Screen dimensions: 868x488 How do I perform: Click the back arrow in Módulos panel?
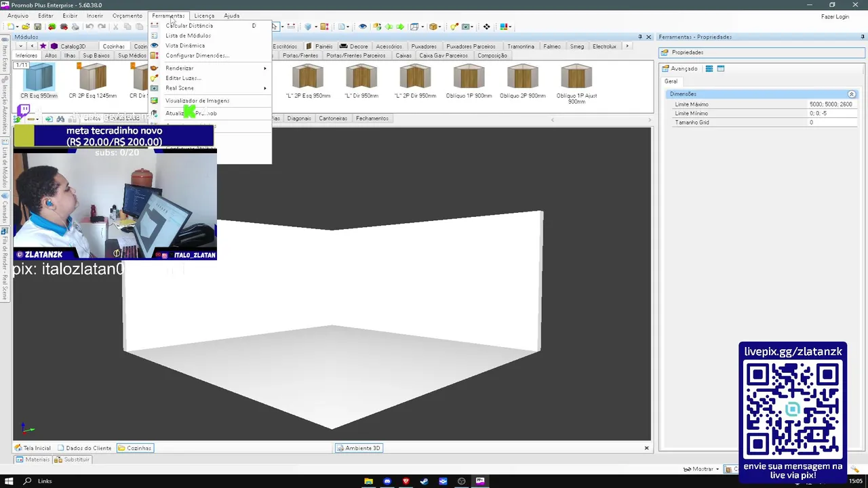pos(31,46)
